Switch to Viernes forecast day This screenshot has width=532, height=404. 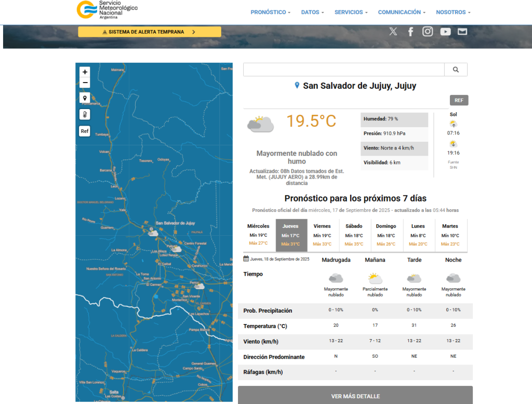pos(322,235)
